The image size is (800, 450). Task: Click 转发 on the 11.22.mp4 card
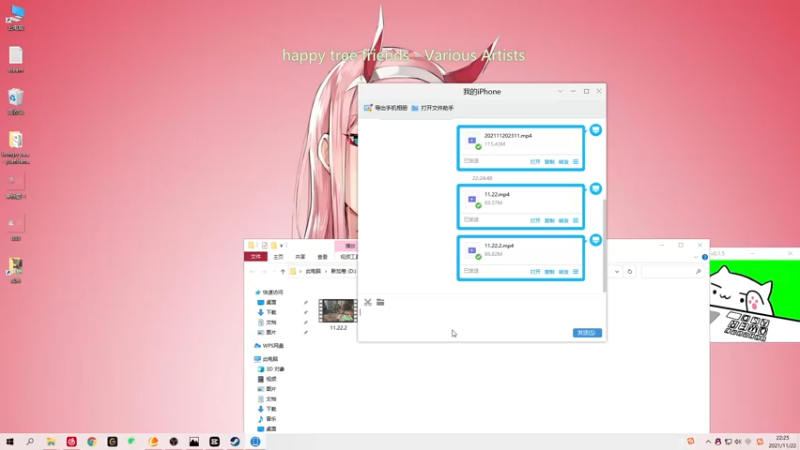pos(563,220)
